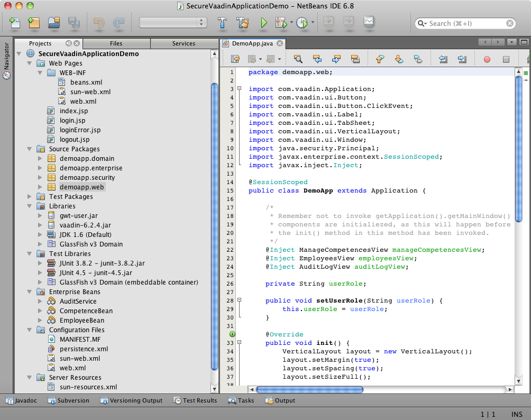The image size is (531, 420).
Task: Select vaadin-6.2.4.jar library
Action: tap(85, 225)
